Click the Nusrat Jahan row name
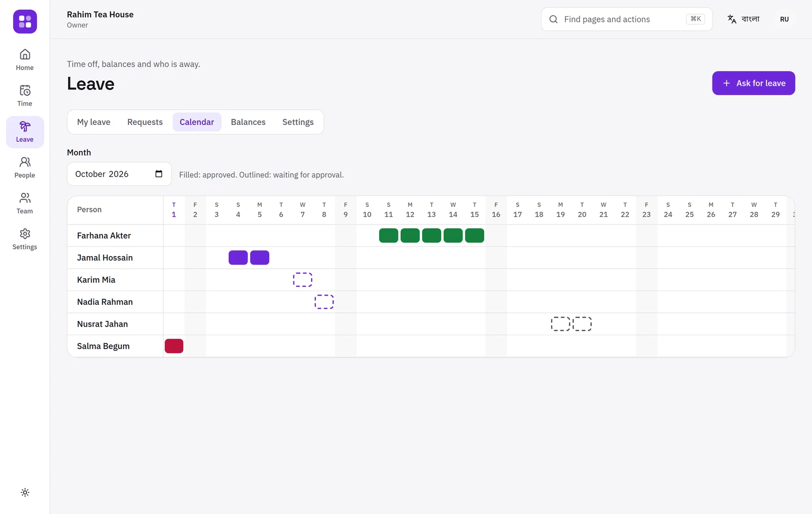This screenshot has width=812, height=514. pyautogui.click(x=103, y=324)
